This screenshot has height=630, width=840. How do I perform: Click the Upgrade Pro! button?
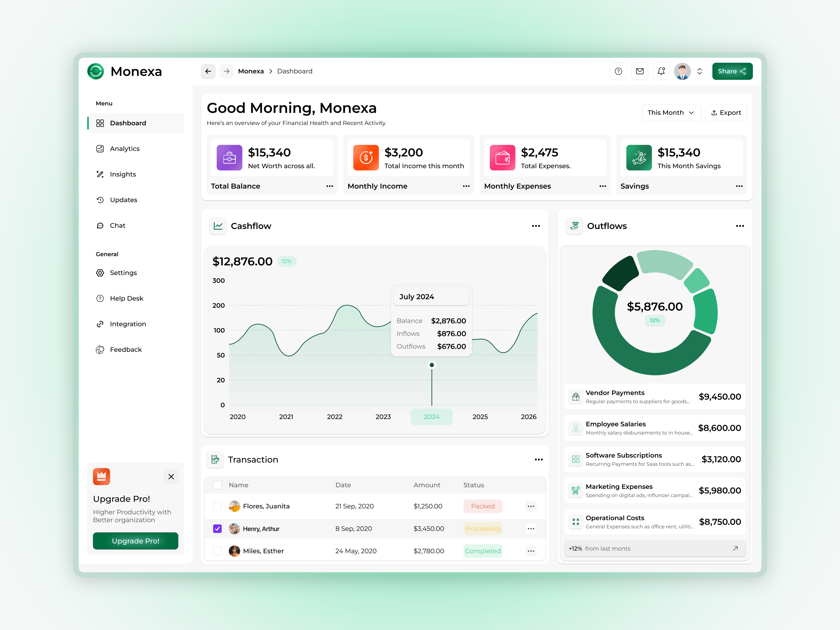pyautogui.click(x=135, y=541)
